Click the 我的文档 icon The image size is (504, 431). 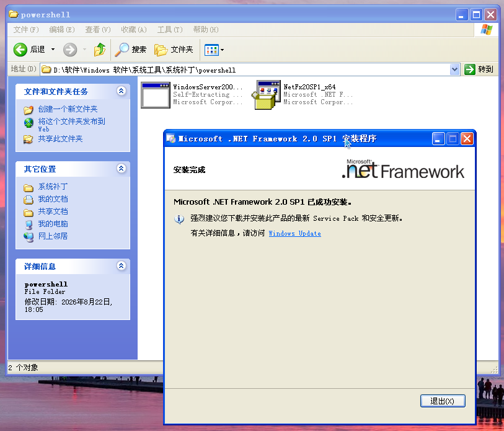point(29,200)
